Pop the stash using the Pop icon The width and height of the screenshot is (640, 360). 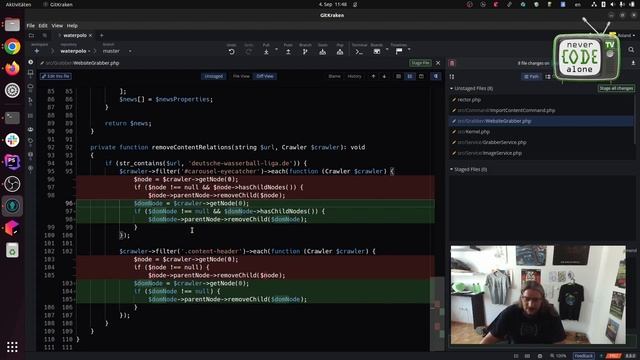coord(340,52)
